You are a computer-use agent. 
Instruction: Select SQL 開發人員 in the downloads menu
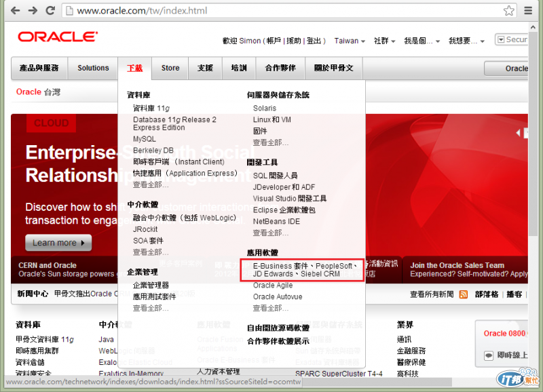click(276, 176)
